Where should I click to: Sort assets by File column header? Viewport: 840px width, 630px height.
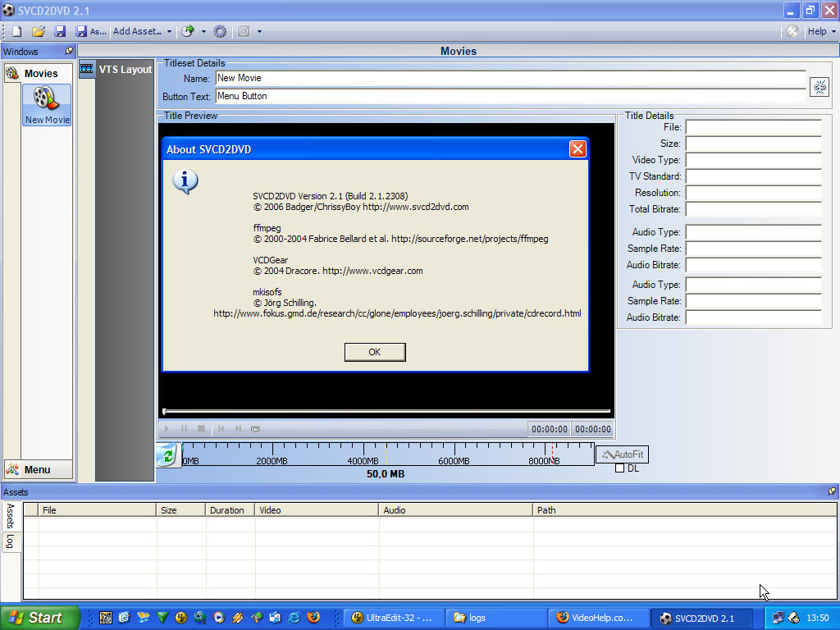tap(97, 510)
